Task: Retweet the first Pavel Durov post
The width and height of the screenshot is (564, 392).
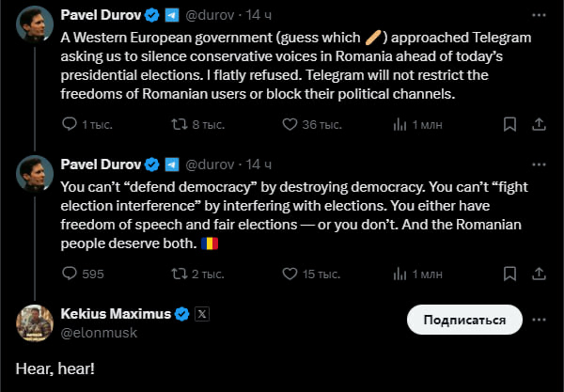Action: click(180, 124)
